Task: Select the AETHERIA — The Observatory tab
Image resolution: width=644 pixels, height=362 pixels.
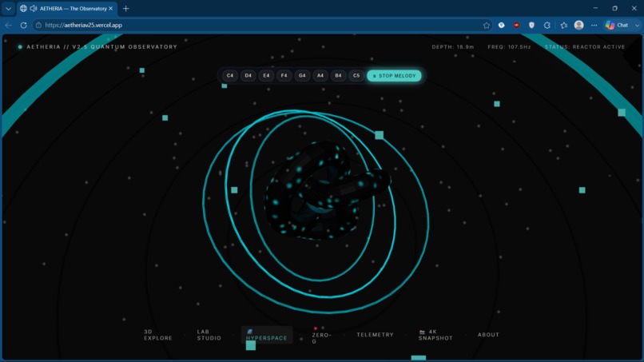Action: pos(68,8)
